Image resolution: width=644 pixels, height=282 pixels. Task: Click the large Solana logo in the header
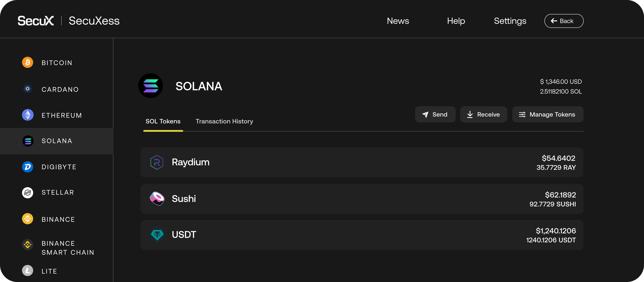tap(151, 86)
